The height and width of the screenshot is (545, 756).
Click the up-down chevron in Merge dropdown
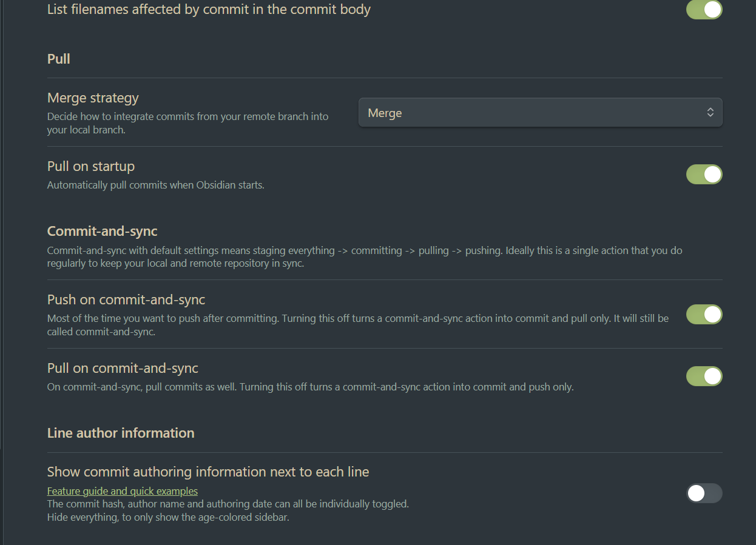(710, 113)
